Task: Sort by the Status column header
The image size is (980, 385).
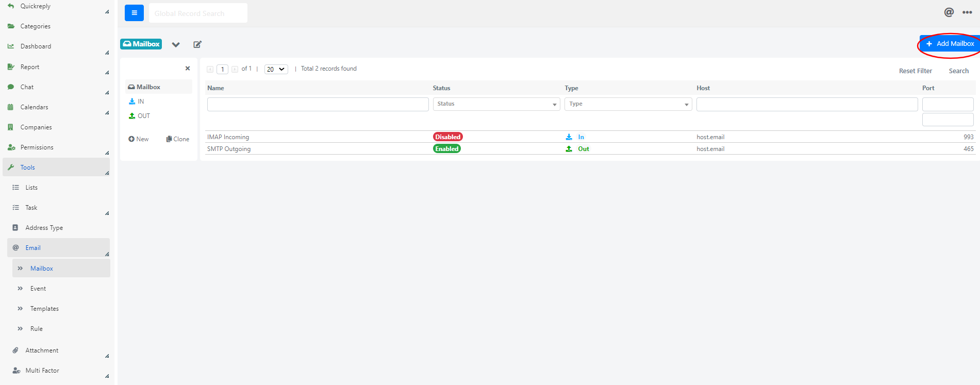Action: (x=441, y=88)
